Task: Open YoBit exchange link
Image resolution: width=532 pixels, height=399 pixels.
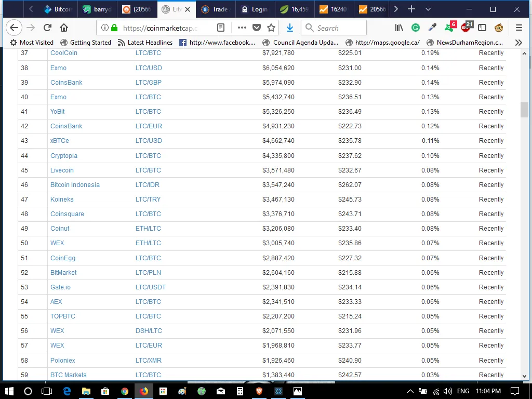Action: (57, 112)
